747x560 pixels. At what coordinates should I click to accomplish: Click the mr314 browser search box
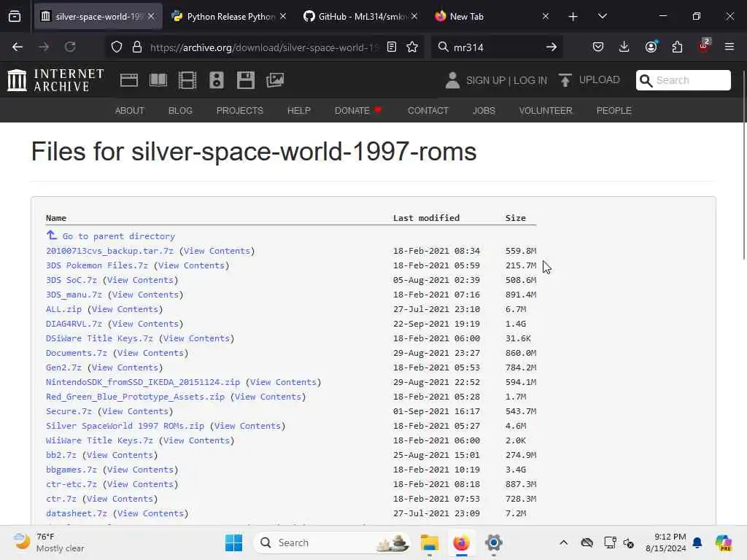(495, 47)
